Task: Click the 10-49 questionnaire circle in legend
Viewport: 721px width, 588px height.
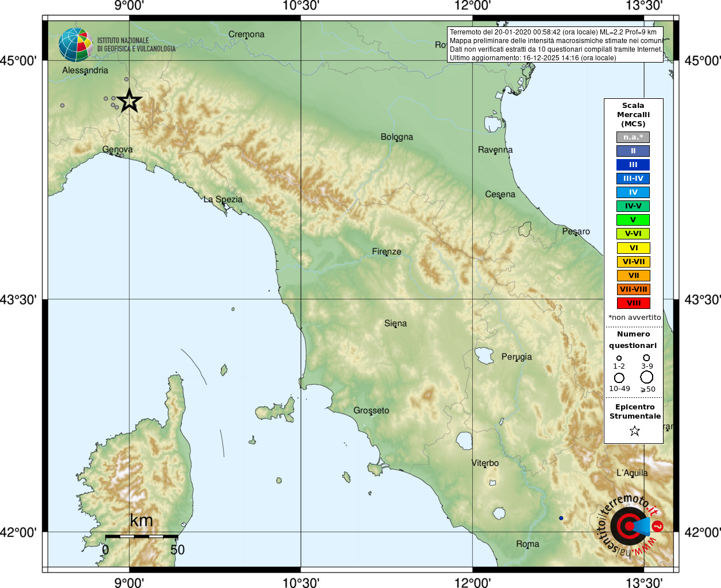Action: pyautogui.click(x=619, y=378)
